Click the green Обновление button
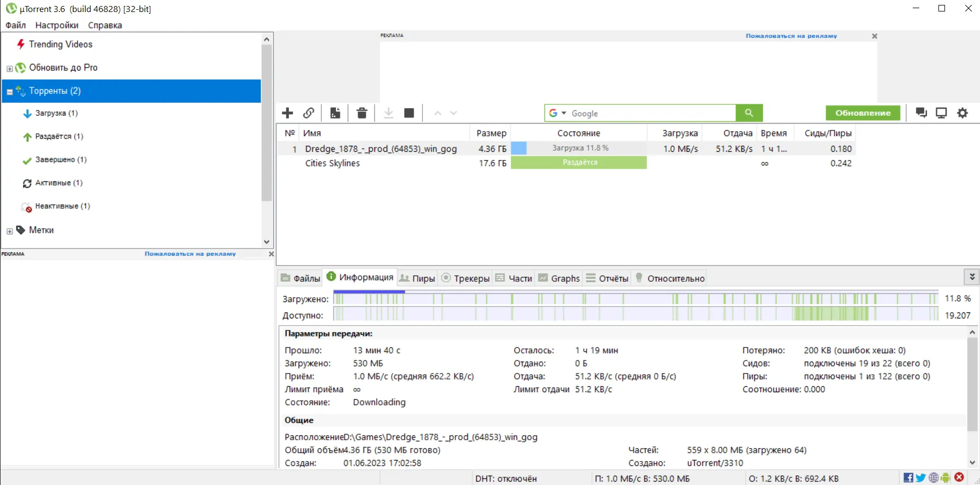This screenshot has height=485, width=980. pyautogui.click(x=863, y=113)
